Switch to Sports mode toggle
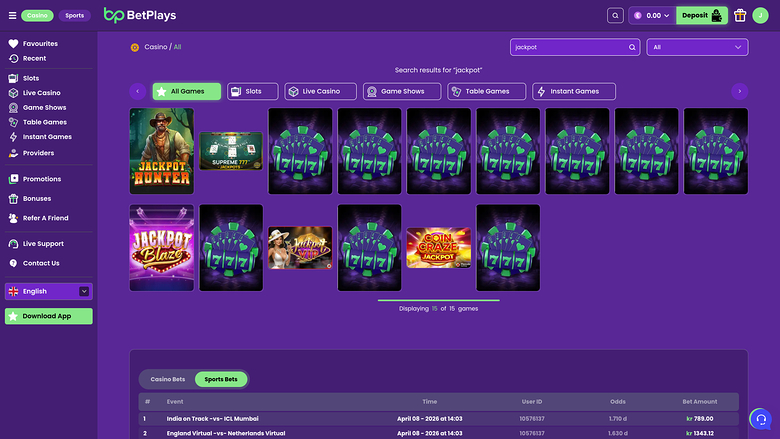 pos(75,15)
